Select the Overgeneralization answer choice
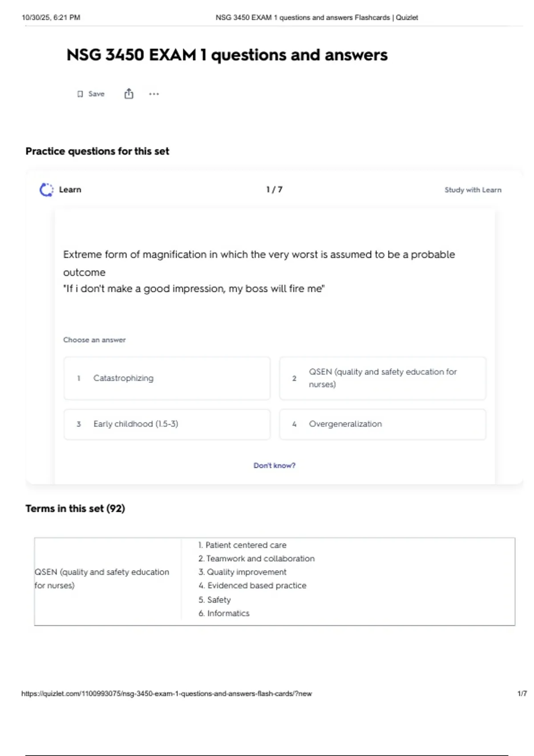This screenshot has height=756, width=534. pos(382,424)
